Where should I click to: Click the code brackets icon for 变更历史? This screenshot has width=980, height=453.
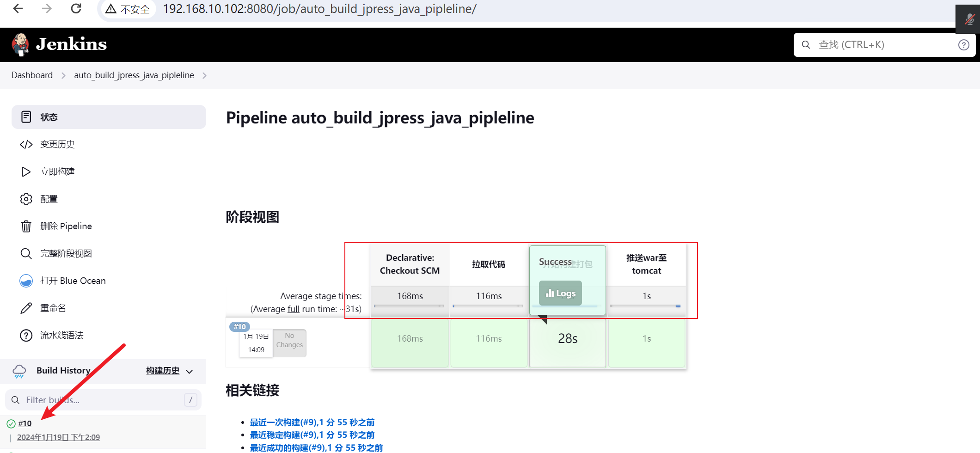click(26, 145)
